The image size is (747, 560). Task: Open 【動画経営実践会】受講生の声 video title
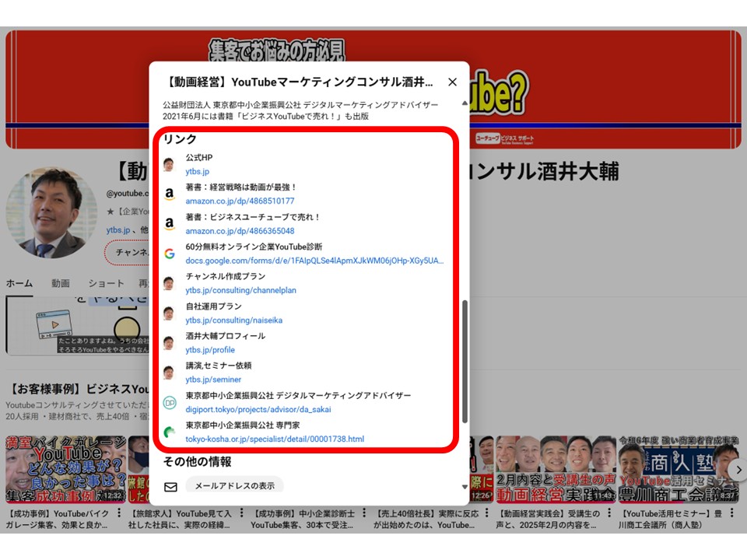click(548, 519)
